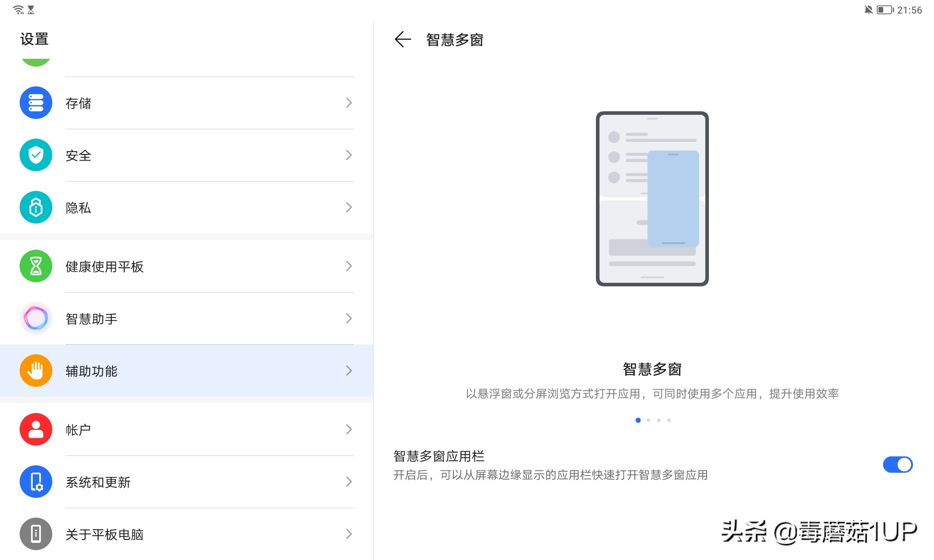Open the 智慧助手 menu entry
Screen dimensions: 934x560
coord(187,319)
